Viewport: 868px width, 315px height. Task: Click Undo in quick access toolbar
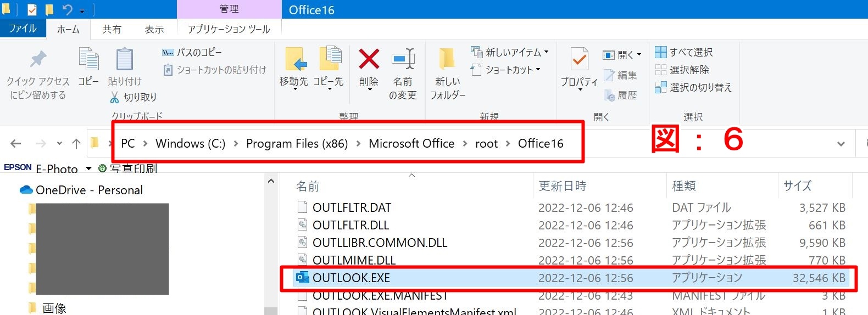click(x=67, y=9)
